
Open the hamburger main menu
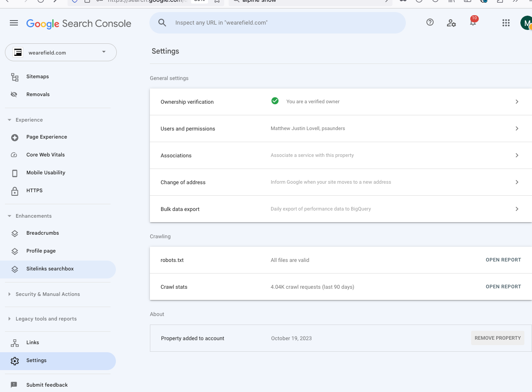pos(14,23)
